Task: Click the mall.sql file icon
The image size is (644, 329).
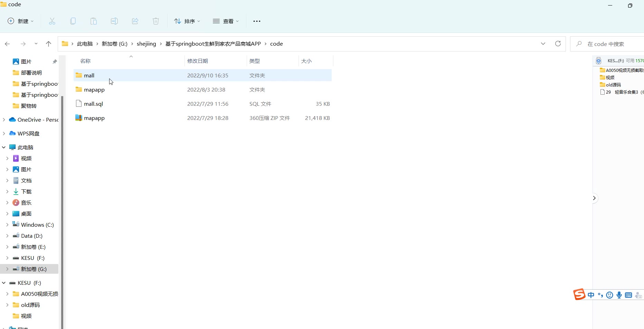Action: pyautogui.click(x=79, y=104)
